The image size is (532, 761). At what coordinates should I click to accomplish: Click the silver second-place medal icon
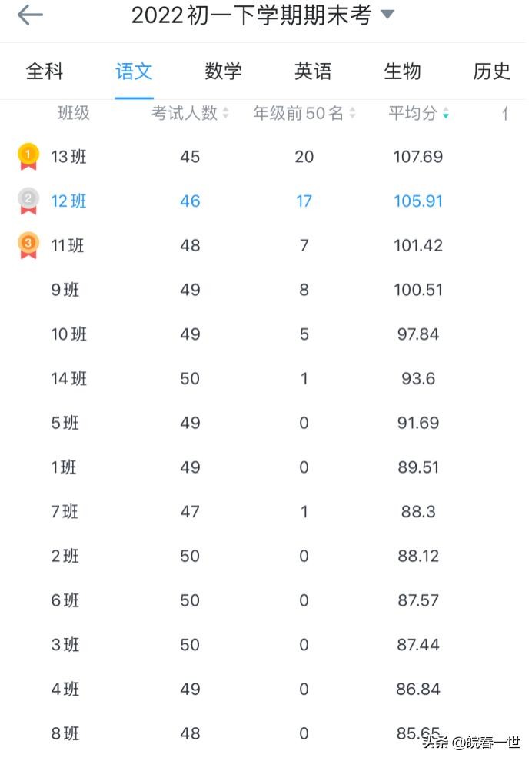(x=28, y=201)
